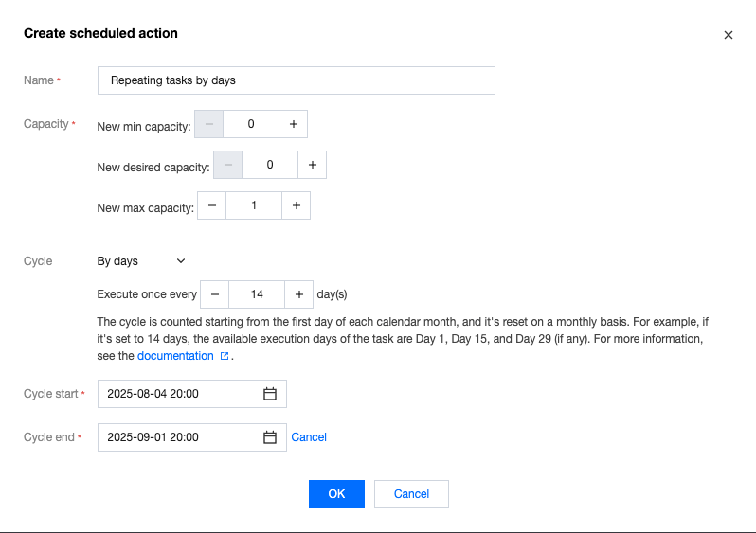Close the Create scheduled action dialog

[x=729, y=35]
